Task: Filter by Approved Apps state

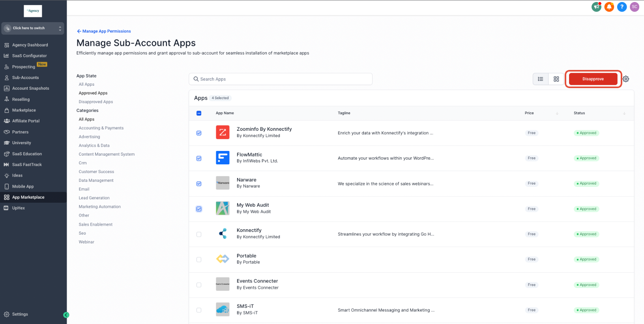Action: (x=93, y=93)
